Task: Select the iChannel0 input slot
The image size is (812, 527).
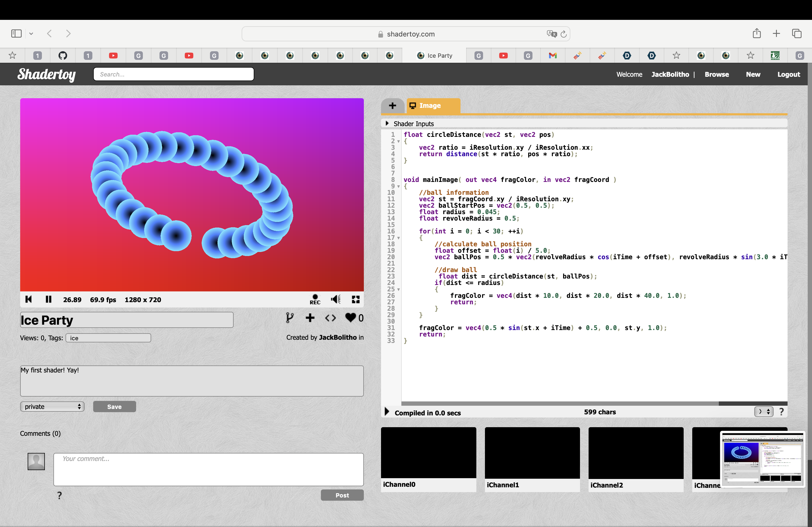Action: [428, 453]
